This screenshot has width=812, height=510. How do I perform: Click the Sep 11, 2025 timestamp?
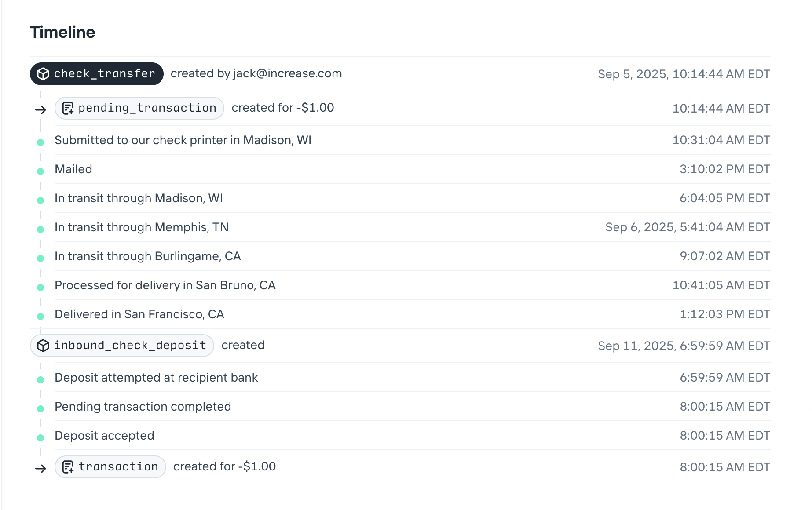click(684, 346)
